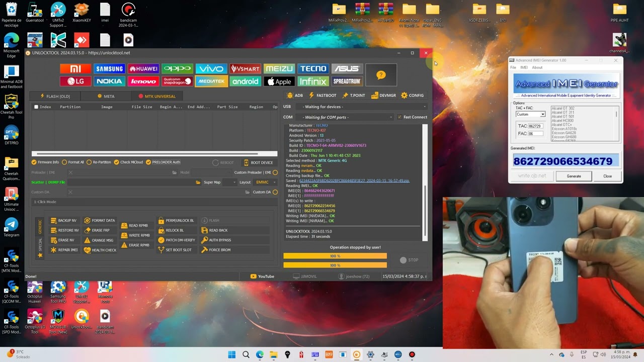Switch to MTK UNIVERSAL tab
The width and height of the screenshot is (644, 362).
click(x=157, y=97)
